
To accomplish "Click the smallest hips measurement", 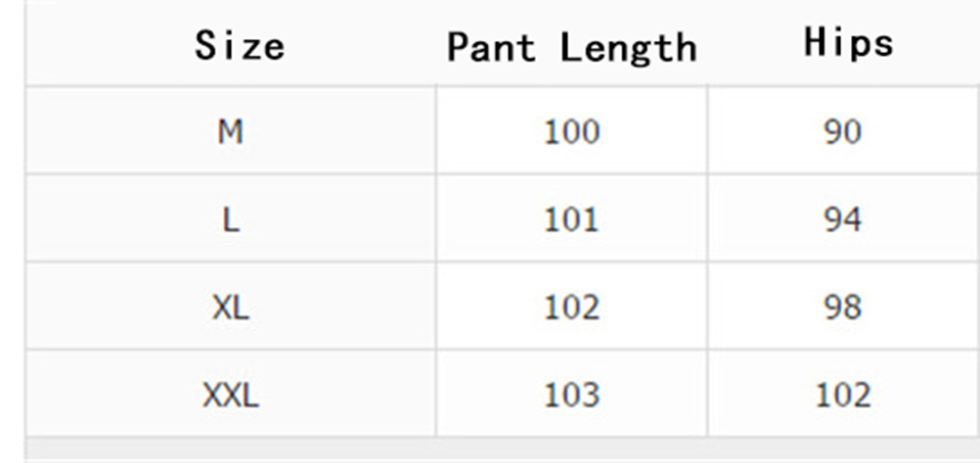I will 842,131.
